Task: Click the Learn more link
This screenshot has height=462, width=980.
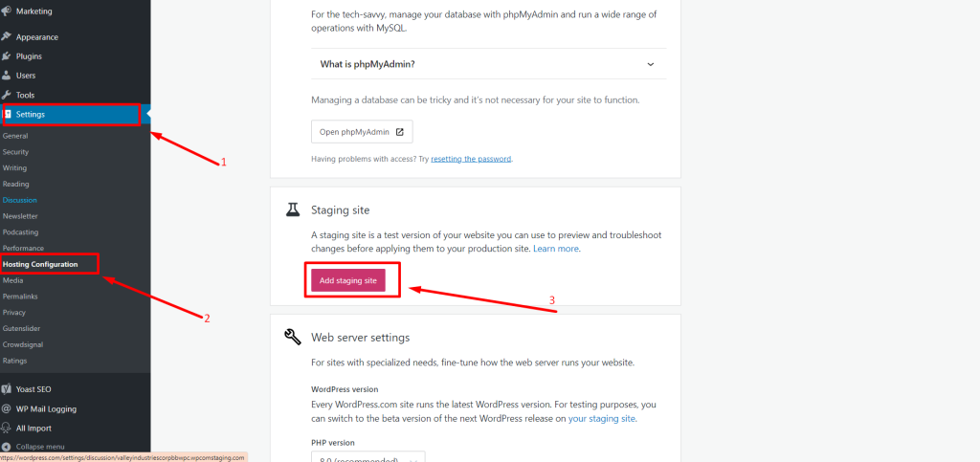Action: 556,249
